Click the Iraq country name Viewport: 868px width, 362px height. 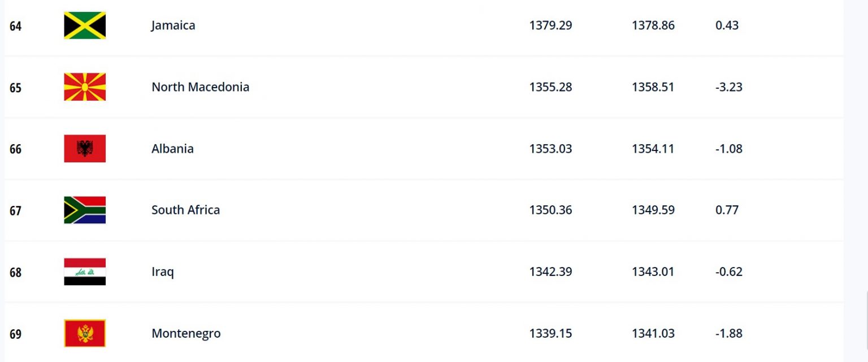click(x=163, y=271)
